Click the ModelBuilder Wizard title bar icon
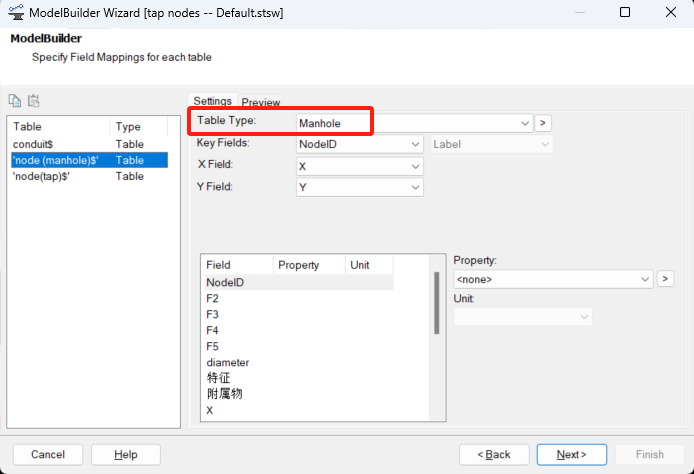 (15, 12)
